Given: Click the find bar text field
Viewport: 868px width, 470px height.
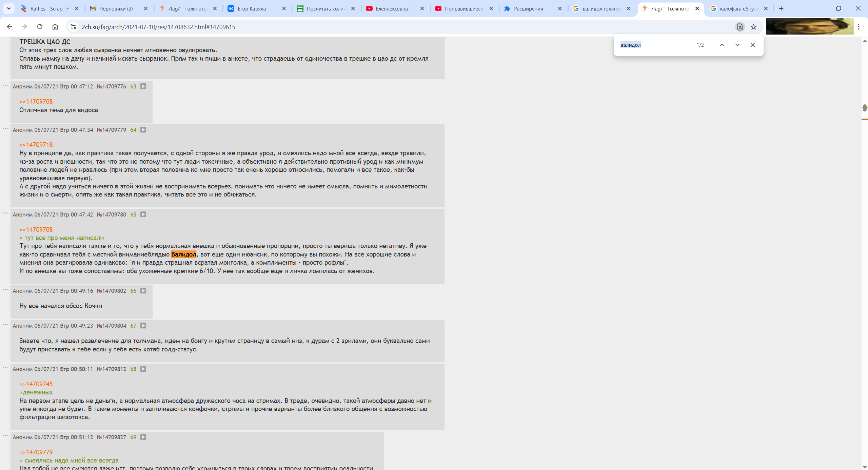Looking at the screenshot, I should pyautogui.click(x=654, y=45).
